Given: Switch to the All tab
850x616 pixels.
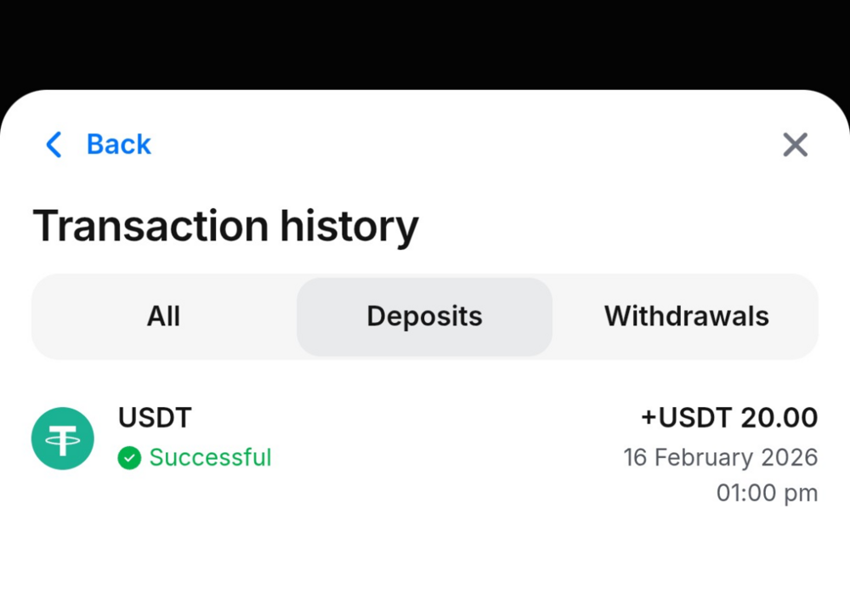Looking at the screenshot, I should [x=163, y=317].
